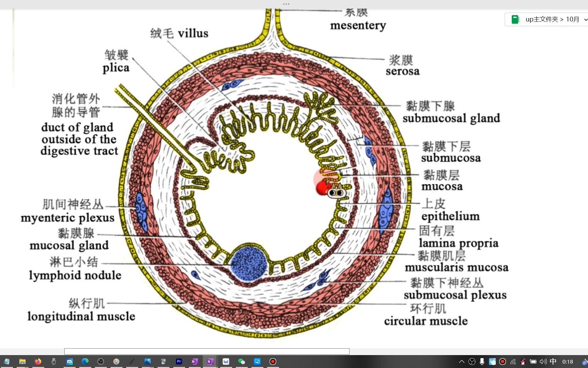Click the blue lymphoid nodule in the diagram
The image size is (588, 368).
[248, 263]
